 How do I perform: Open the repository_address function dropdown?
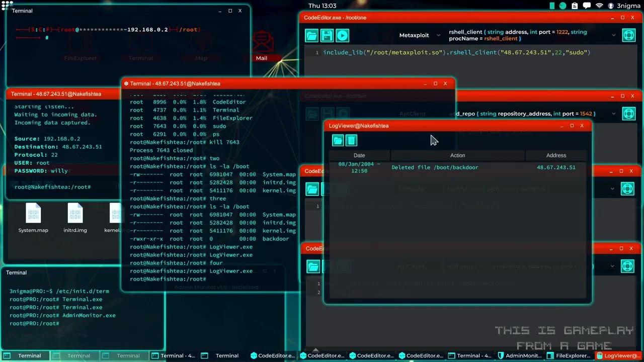click(612, 114)
